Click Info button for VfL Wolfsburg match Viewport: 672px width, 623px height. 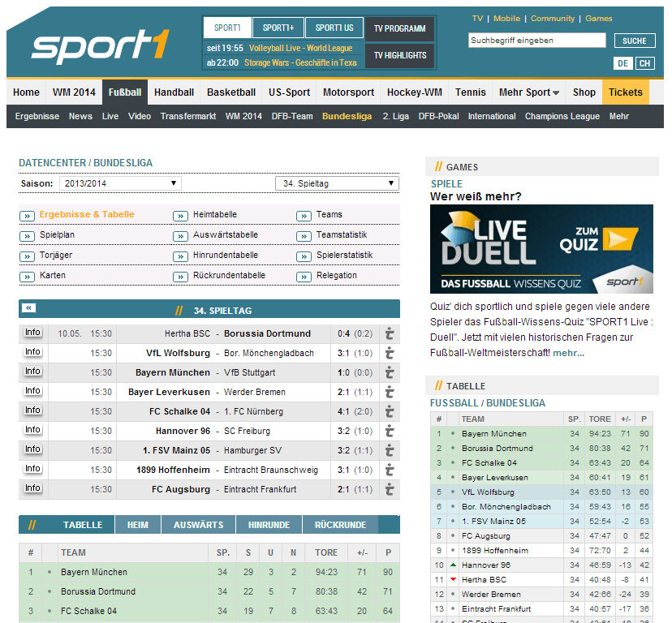pyautogui.click(x=32, y=352)
